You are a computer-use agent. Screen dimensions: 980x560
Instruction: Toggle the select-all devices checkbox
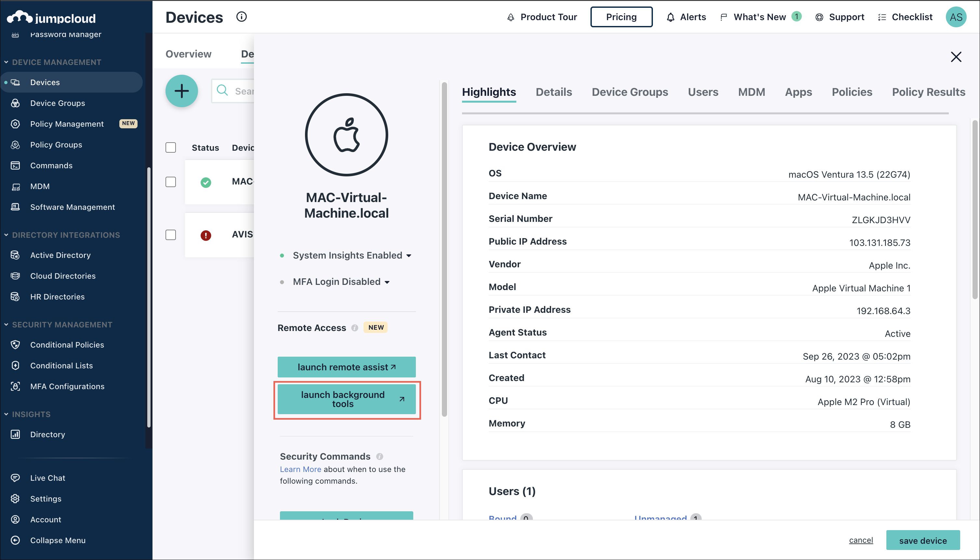point(170,148)
